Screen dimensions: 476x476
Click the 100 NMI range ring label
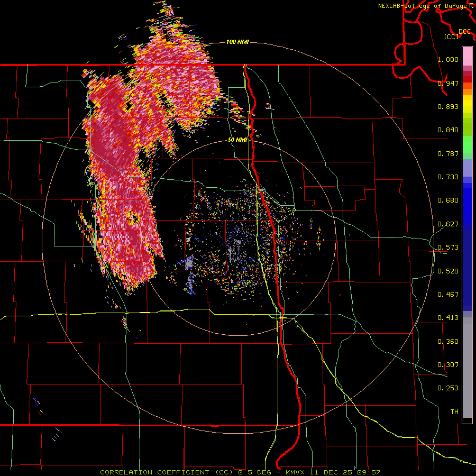[x=237, y=42]
